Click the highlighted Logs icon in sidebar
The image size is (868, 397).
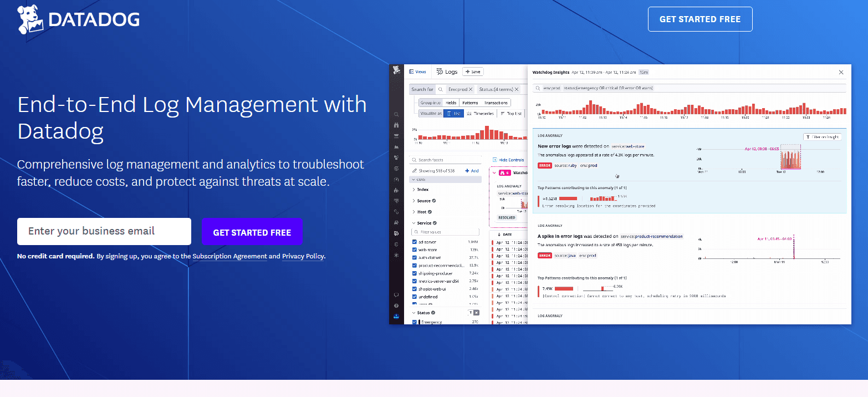point(396,233)
